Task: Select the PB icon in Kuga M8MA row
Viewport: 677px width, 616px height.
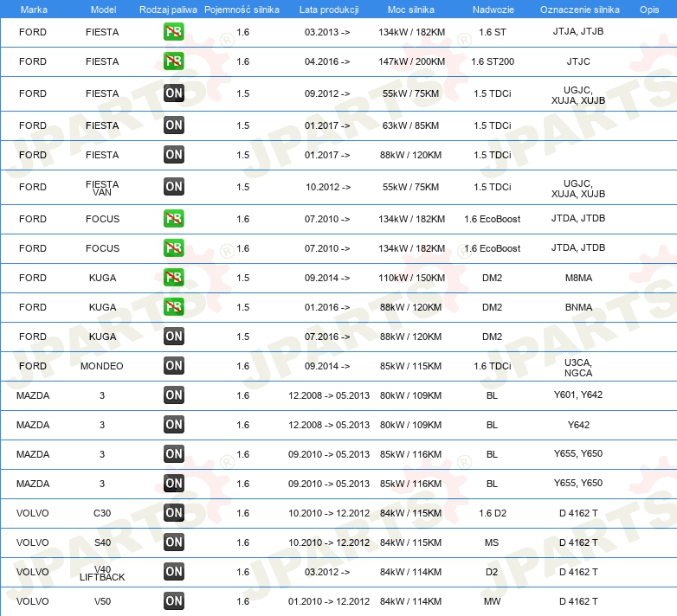Action: click(x=174, y=278)
